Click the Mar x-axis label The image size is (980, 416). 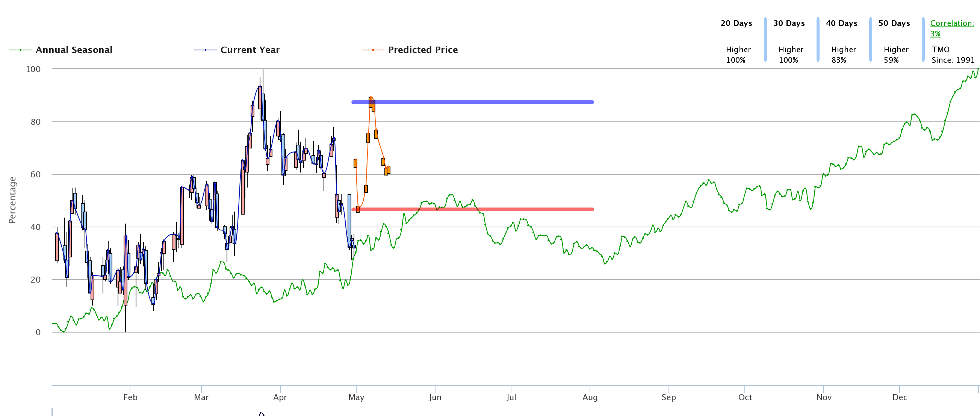(x=201, y=397)
